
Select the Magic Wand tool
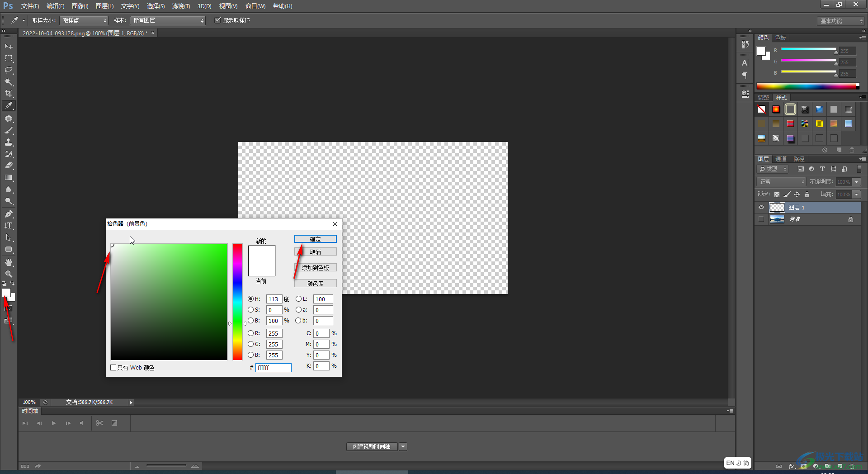(x=9, y=82)
